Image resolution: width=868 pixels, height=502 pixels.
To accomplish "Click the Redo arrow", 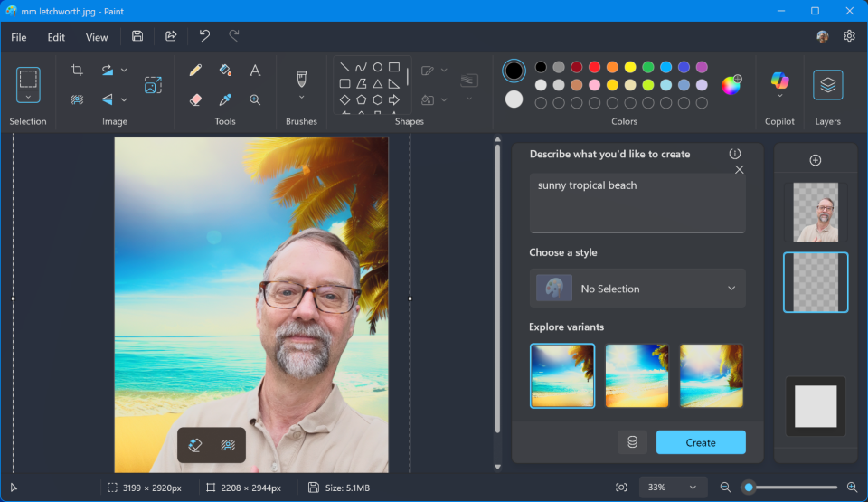I will pyautogui.click(x=234, y=36).
